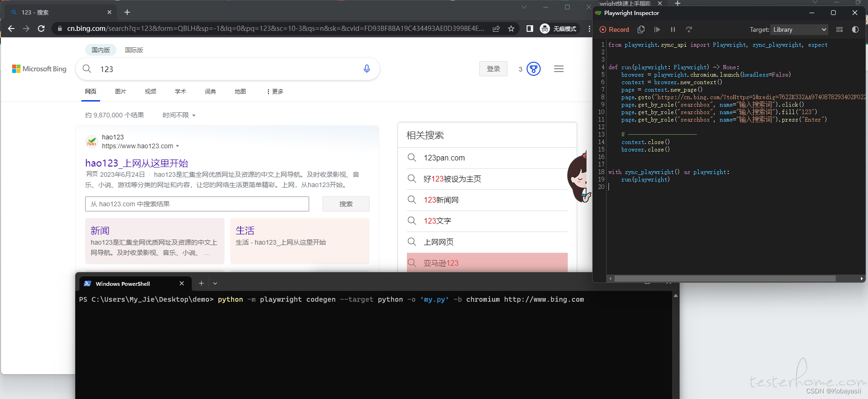Expand the hao123.com URL dropdown arrow
This screenshot has width=868, height=399.
(178, 146)
